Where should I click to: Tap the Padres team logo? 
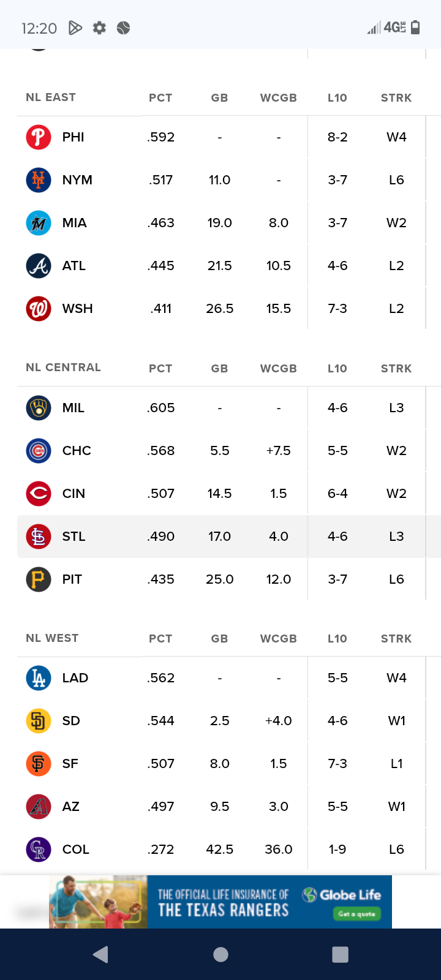click(38, 721)
